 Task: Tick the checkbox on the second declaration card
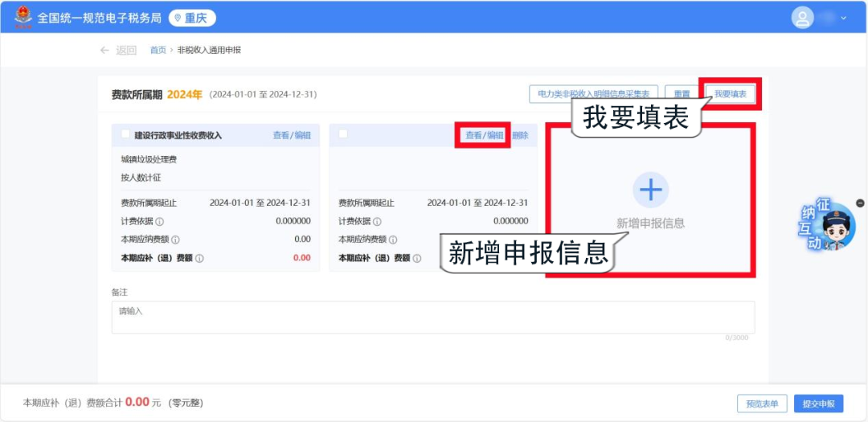pos(343,134)
